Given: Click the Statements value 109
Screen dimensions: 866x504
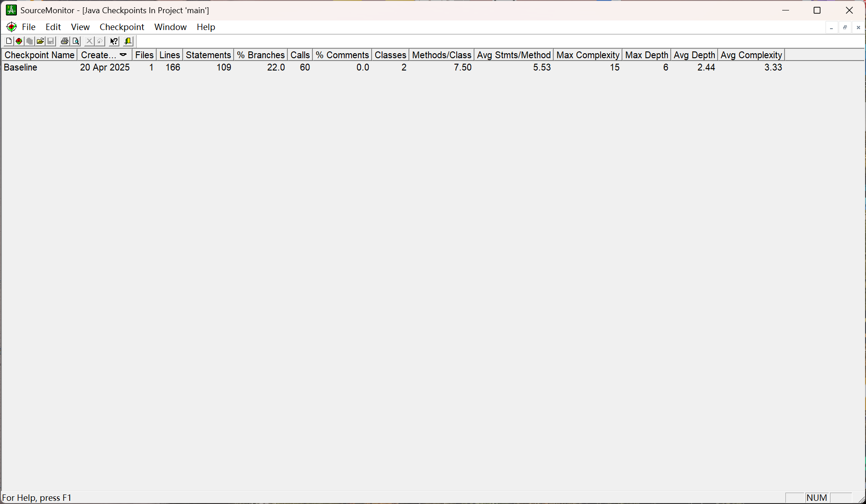Looking at the screenshot, I should 224,68.
